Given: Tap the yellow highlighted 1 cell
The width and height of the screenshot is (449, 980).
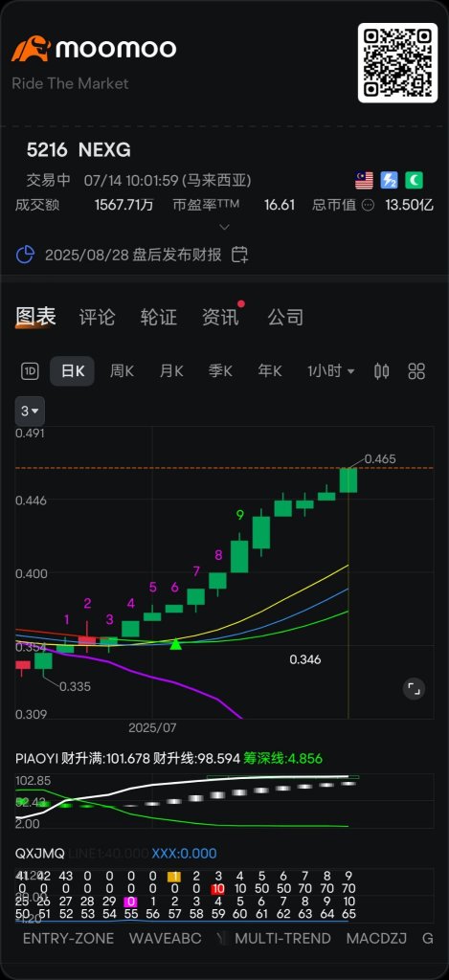Looking at the screenshot, I should pos(174,877).
